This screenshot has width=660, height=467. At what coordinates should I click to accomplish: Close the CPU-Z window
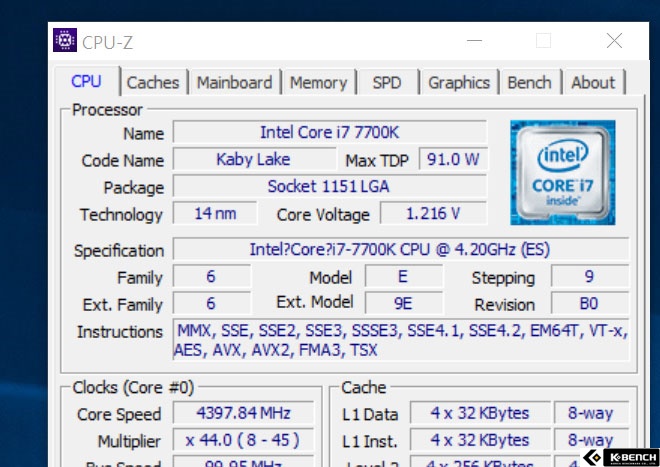(615, 41)
